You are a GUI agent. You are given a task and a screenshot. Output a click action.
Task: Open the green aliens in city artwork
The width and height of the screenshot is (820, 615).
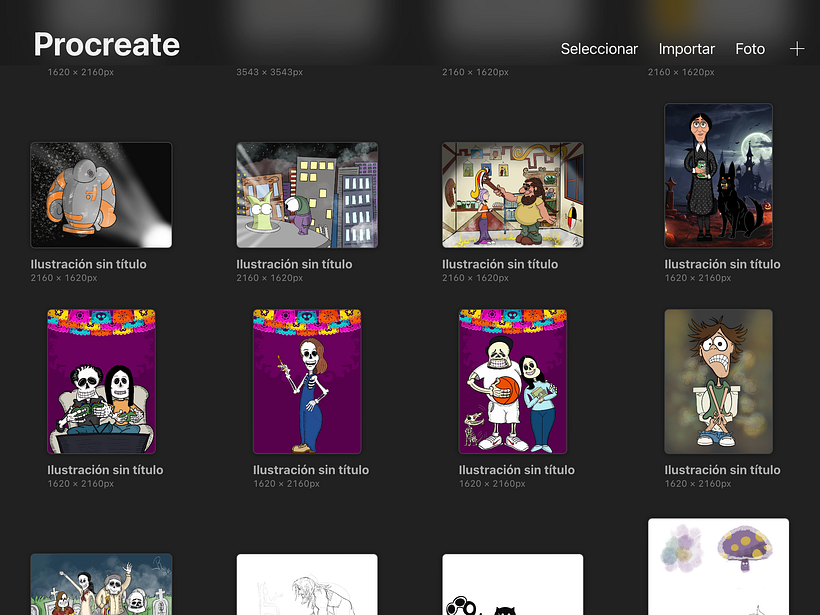[307, 195]
